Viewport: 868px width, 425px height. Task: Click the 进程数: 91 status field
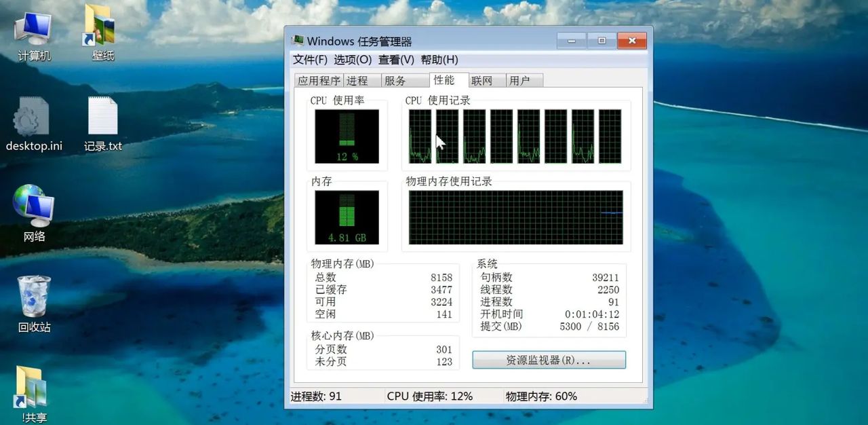pos(315,396)
